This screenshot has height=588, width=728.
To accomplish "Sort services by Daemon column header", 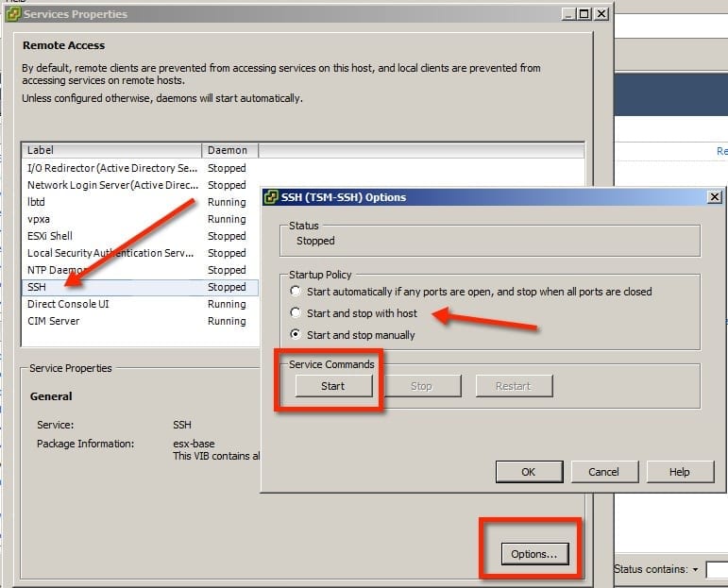I will pyautogui.click(x=229, y=150).
